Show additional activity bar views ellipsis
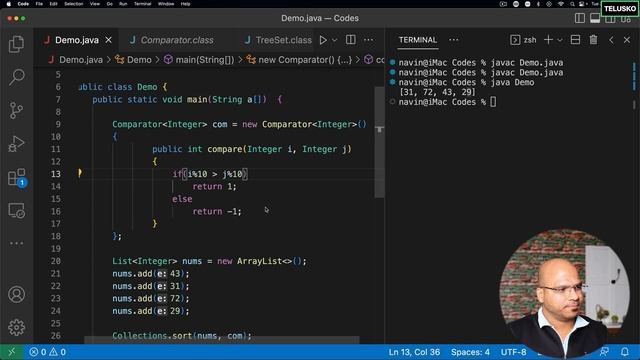This screenshot has height=360, width=640. coord(16,243)
